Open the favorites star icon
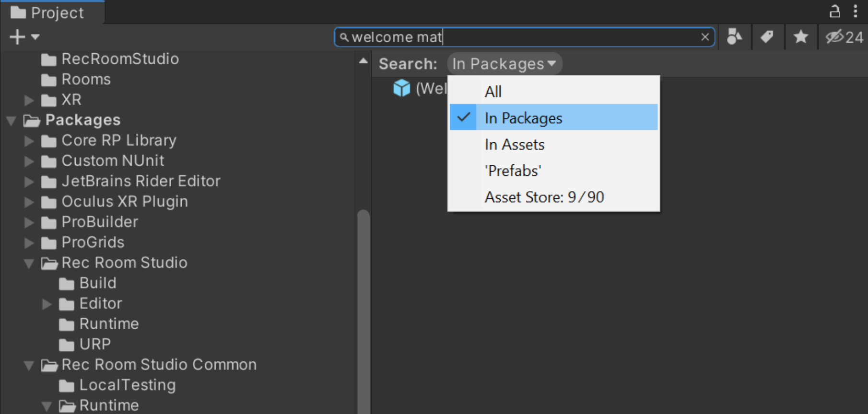Viewport: 868px width, 414px height. tap(800, 37)
